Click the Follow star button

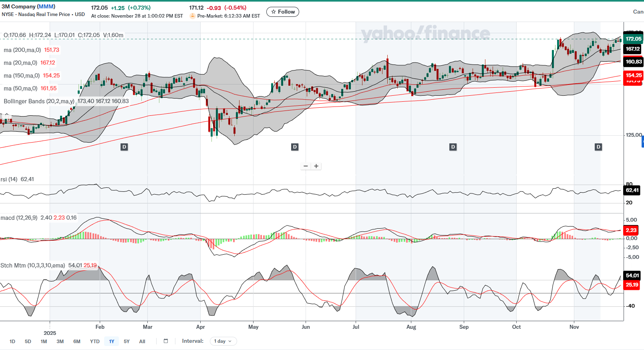tap(283, 12)
